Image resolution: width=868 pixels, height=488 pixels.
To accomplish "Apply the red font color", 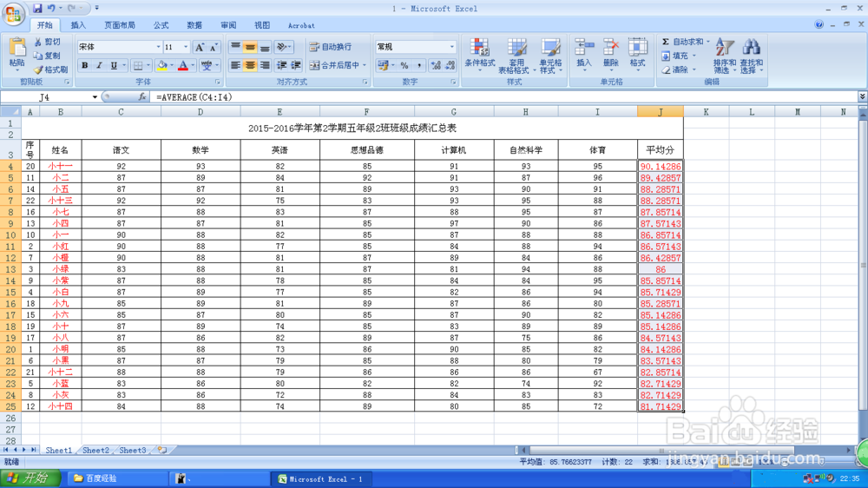I will click(x=183, y=65).
